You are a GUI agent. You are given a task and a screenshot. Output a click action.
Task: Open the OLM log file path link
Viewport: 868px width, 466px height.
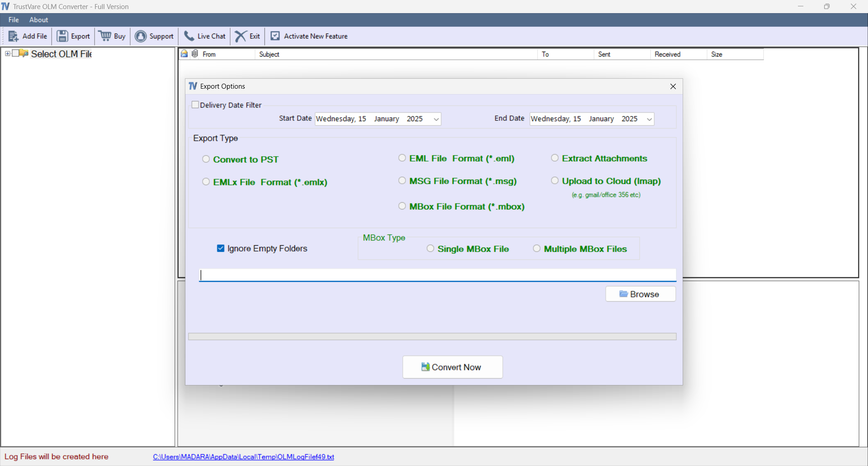click(244, 457)
